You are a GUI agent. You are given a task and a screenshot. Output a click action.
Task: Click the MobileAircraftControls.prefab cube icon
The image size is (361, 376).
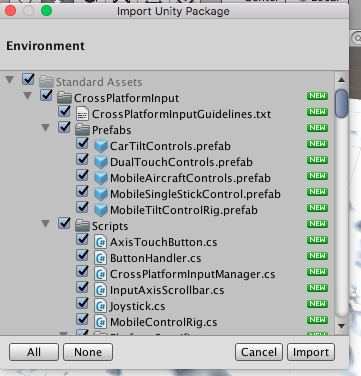click(100, 178)
